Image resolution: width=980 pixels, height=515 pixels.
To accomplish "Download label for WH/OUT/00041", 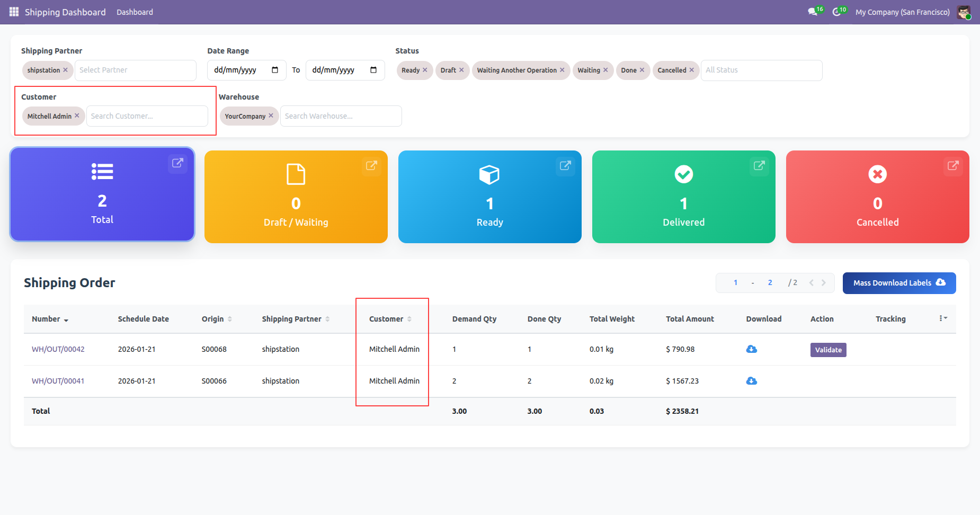I will [751, 381].
